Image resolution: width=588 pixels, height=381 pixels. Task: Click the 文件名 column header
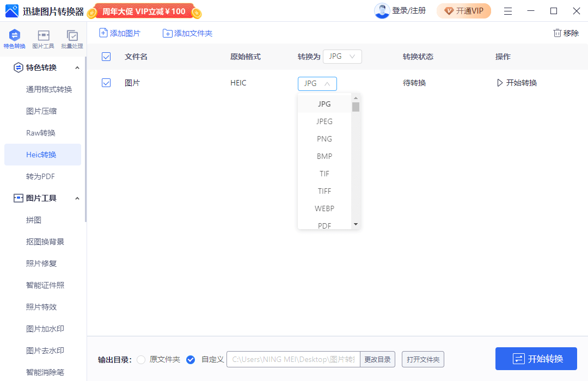point(136,57)
